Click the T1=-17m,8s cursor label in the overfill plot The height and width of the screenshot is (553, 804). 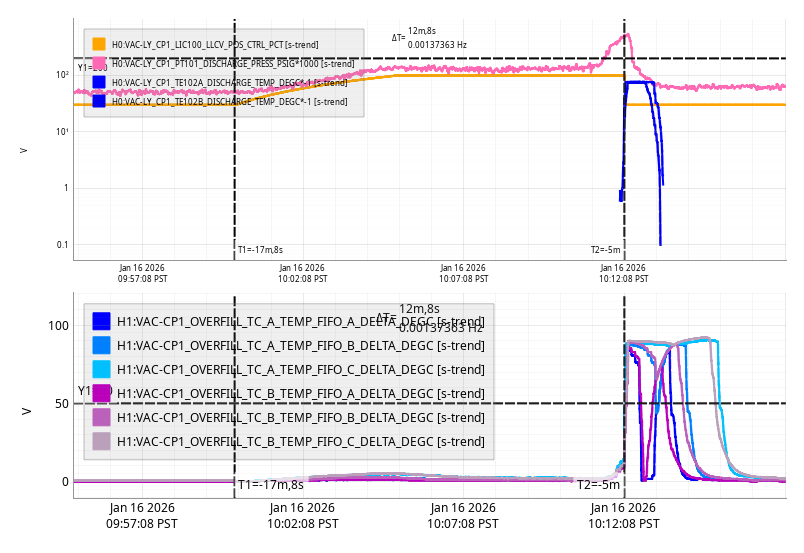pyautogui.click(x=270, y=485)
